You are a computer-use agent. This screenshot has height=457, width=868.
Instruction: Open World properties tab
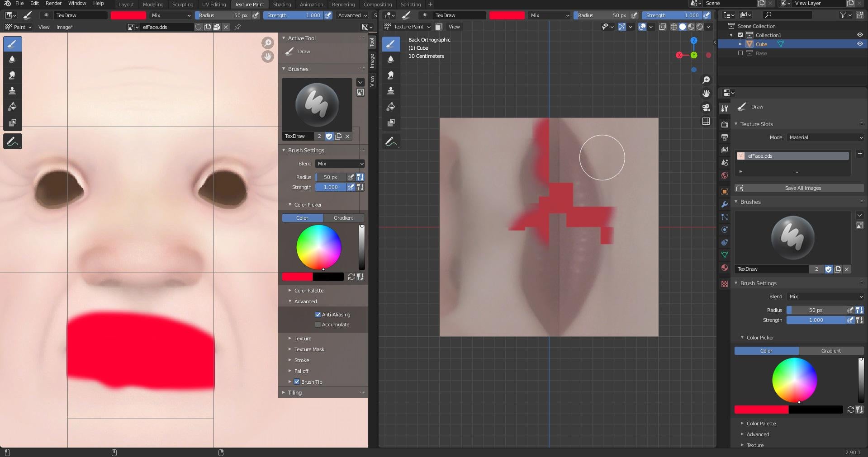click(725, 175)
